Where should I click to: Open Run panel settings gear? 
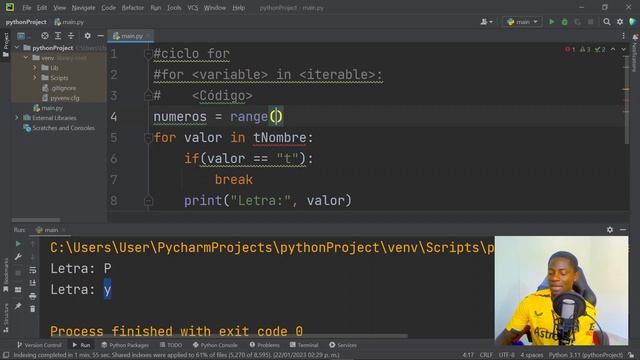click(610, 230)
